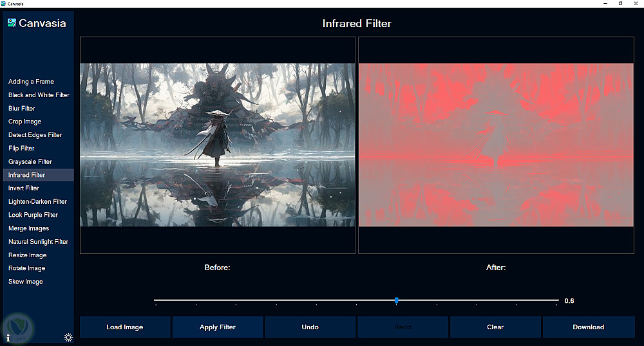Click the blue slider handle
The height and width of the screenshot is (346, 644).
396,300
